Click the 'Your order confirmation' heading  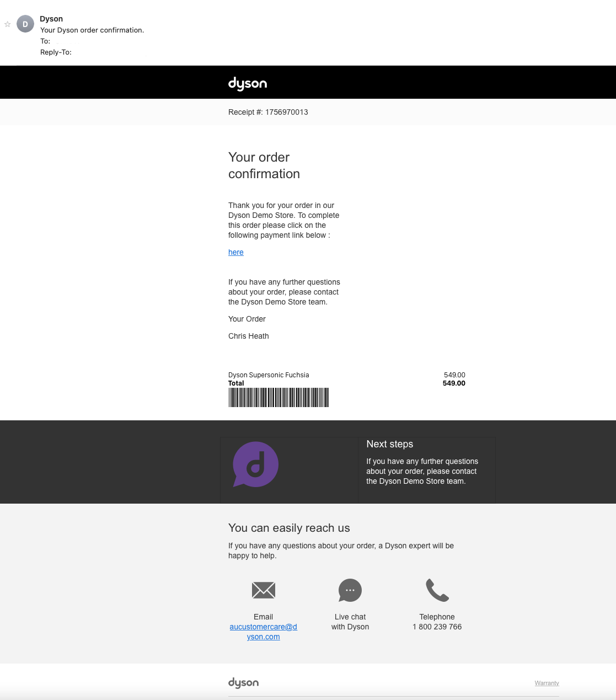264,165
